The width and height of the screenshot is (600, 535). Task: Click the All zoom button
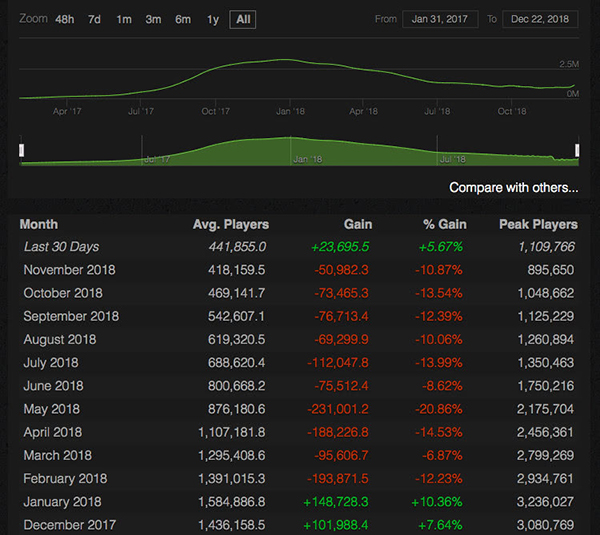coord(242,19)
